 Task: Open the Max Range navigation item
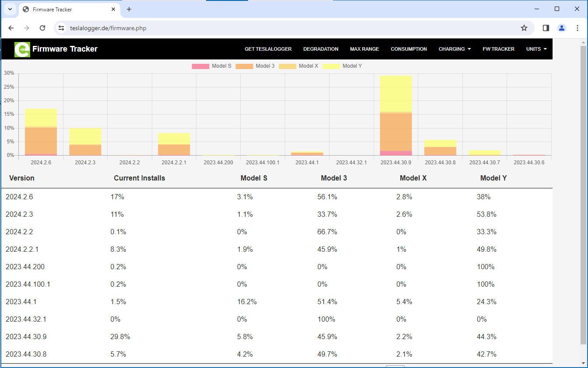coord(364,49)
